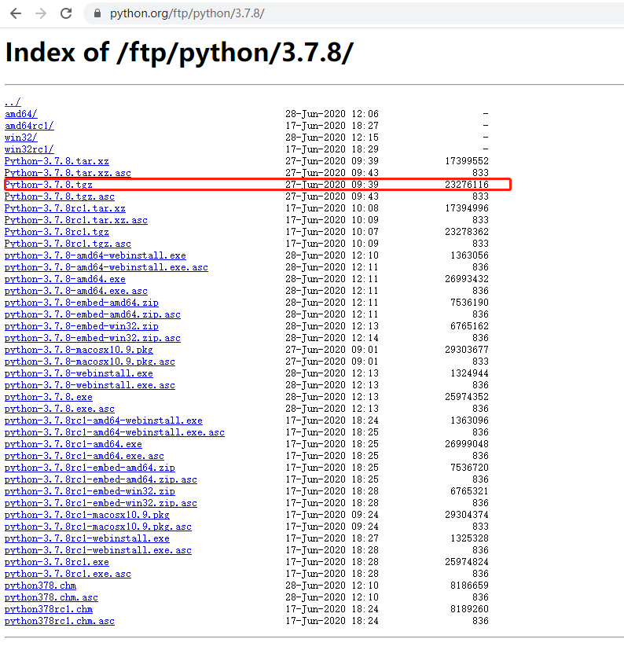Open the parent directory ../ link
The width and height of the screenshot is (624, 672).
pyautogui.click(x=13, y=102)
